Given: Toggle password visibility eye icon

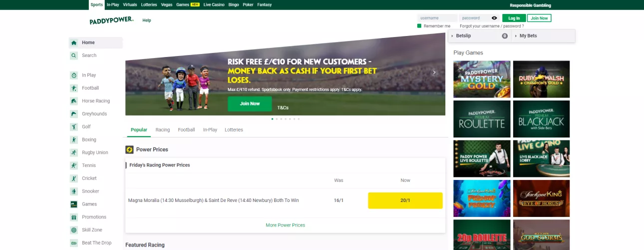Looking at the screenshot, I should coord(494,18).
